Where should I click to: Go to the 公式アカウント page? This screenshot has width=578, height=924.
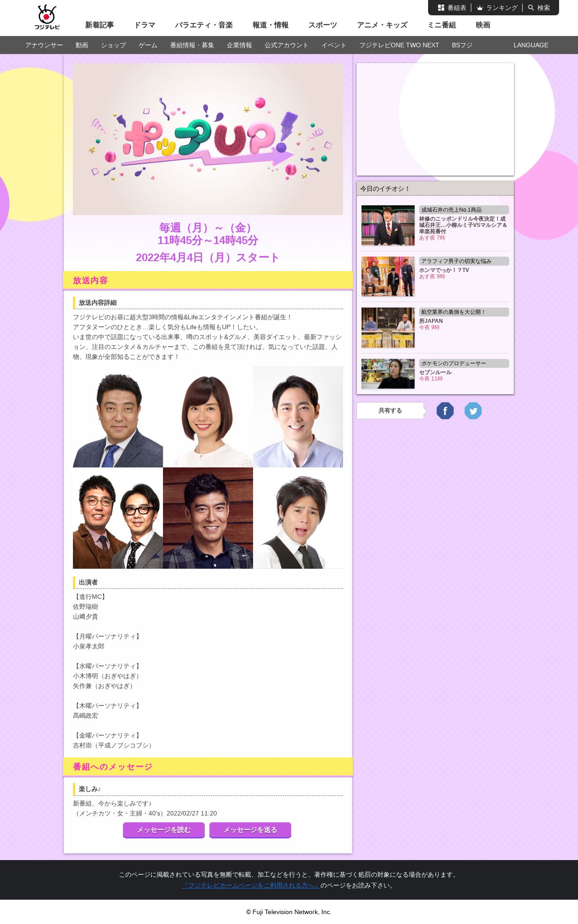(x=287, y=45)
